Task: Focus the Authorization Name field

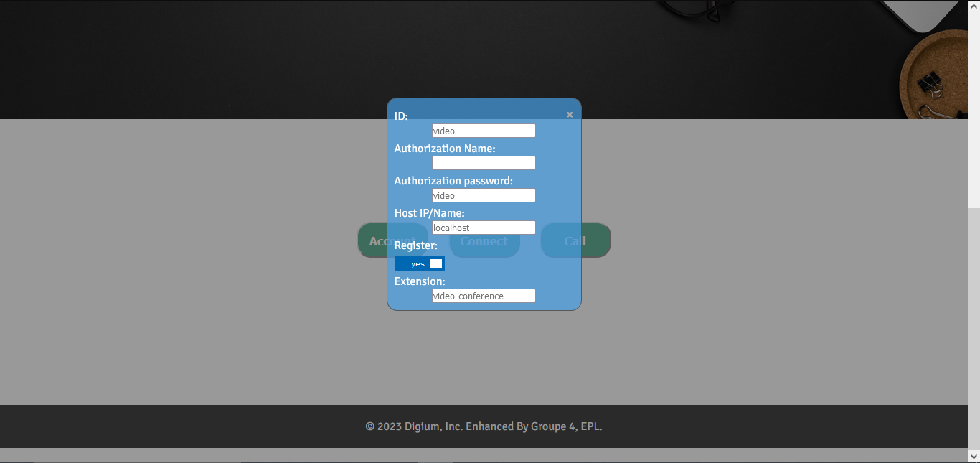Action: (x=484, y=163)
